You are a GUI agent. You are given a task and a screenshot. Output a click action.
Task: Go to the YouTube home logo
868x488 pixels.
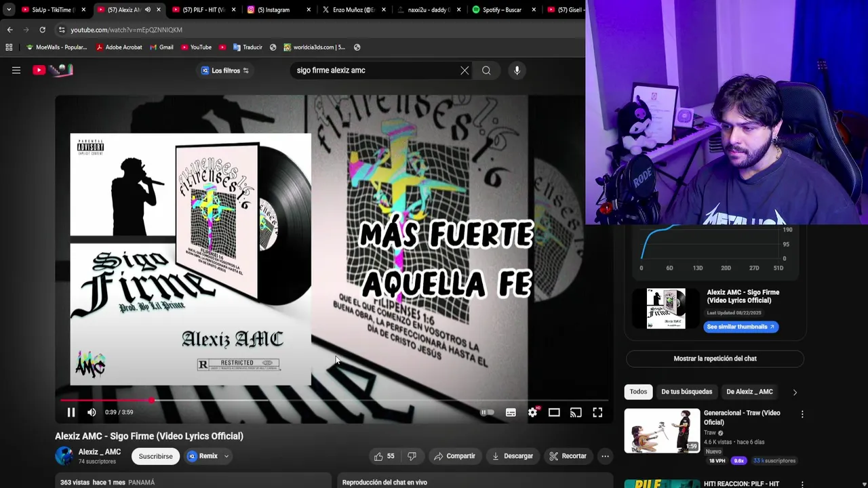[53, 70]
